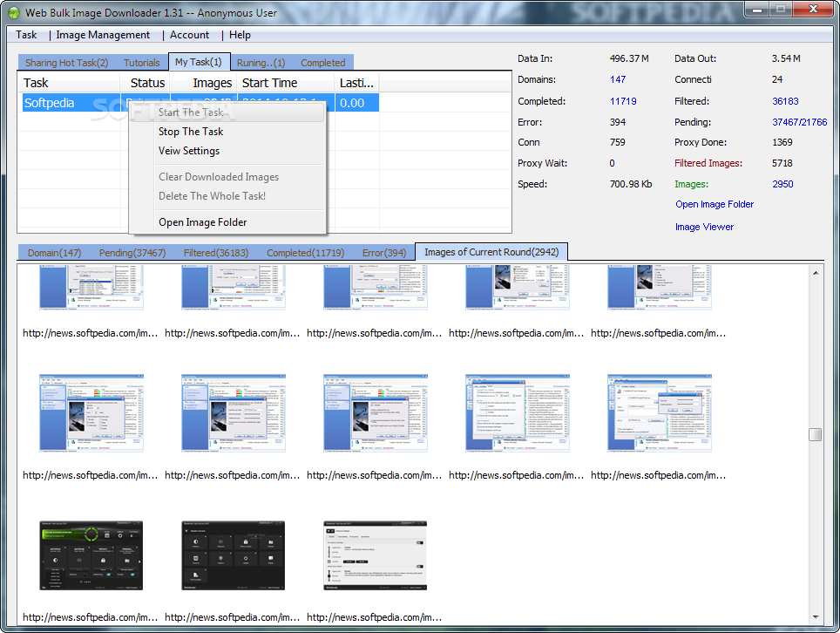The width and height of the screenshot is (840, 633).
Task: Click Images count 2950 link
Action: [782, 184]
